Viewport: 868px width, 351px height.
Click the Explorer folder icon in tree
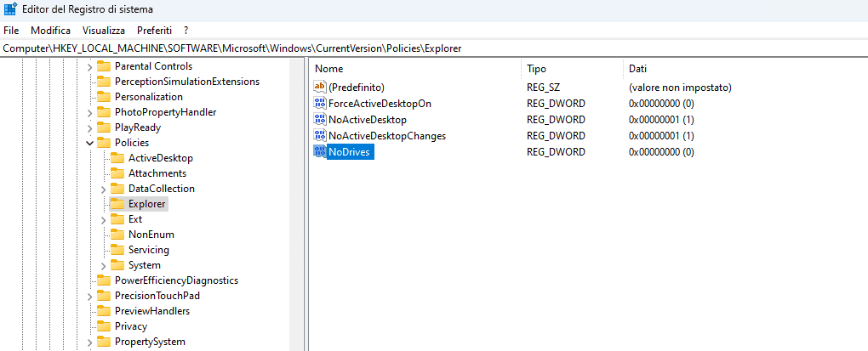[x=117, y=204]
